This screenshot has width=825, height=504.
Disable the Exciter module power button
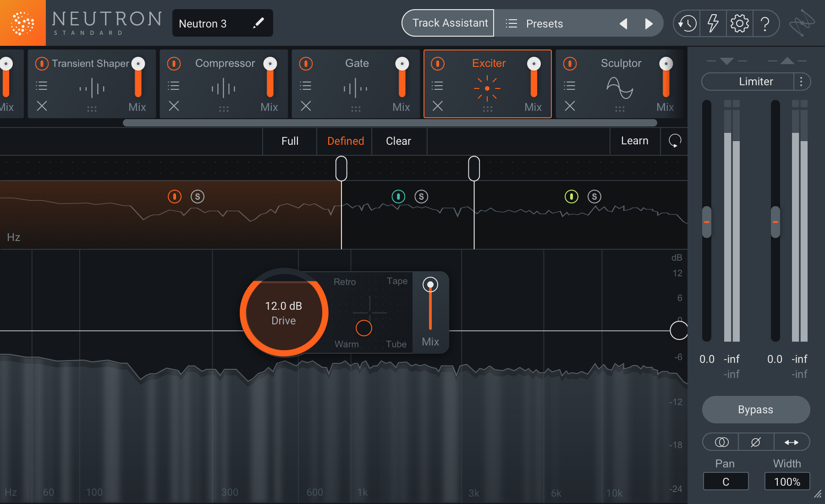click(438, 63)
